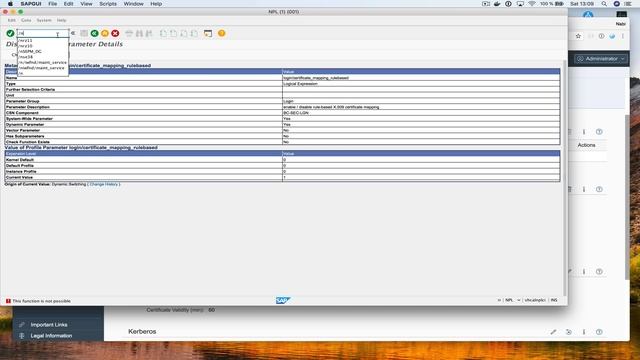Click the bookmark star in browser window
Screen dimensions: 640x360
pyautogui.click(x=578, y=36)
